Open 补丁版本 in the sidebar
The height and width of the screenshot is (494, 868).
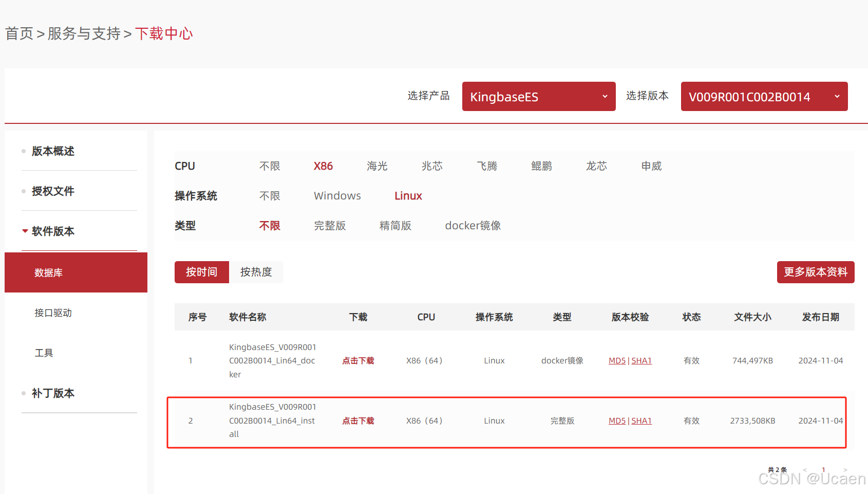coord(53,393)
